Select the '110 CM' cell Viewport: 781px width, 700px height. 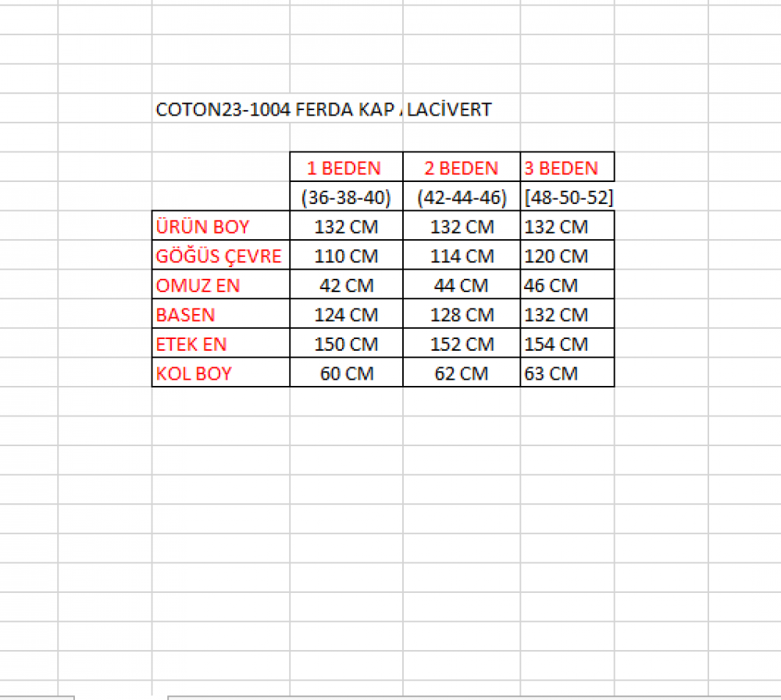click(x=346, y=255)
